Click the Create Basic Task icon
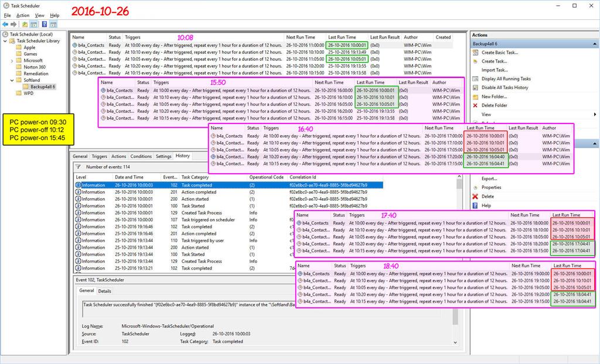 [x=475, y=53]
